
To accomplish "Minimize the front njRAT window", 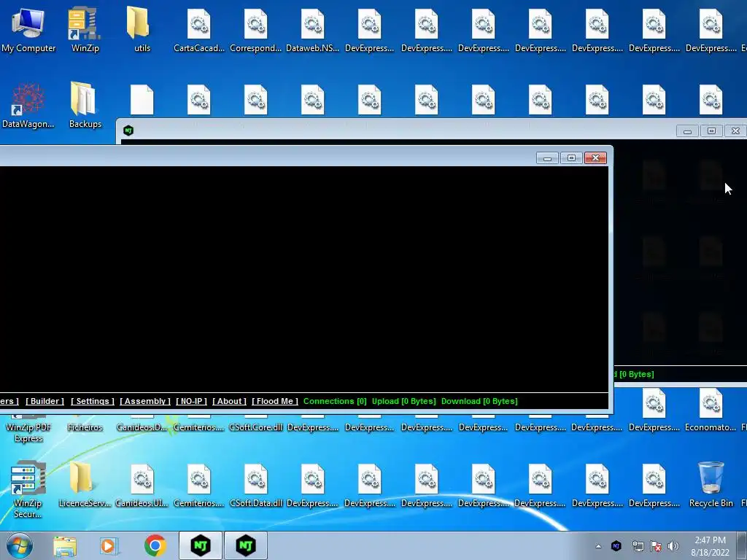I will tap(547, 158).
